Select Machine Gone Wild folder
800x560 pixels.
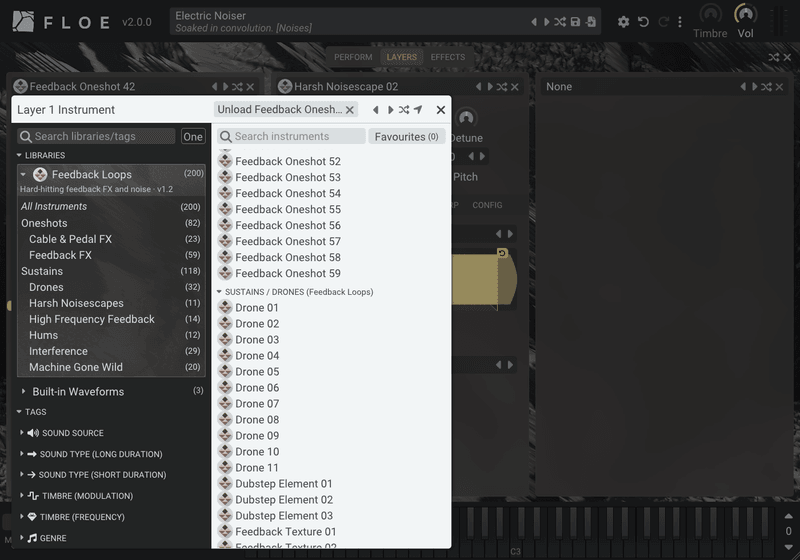(x=111, y=367)
